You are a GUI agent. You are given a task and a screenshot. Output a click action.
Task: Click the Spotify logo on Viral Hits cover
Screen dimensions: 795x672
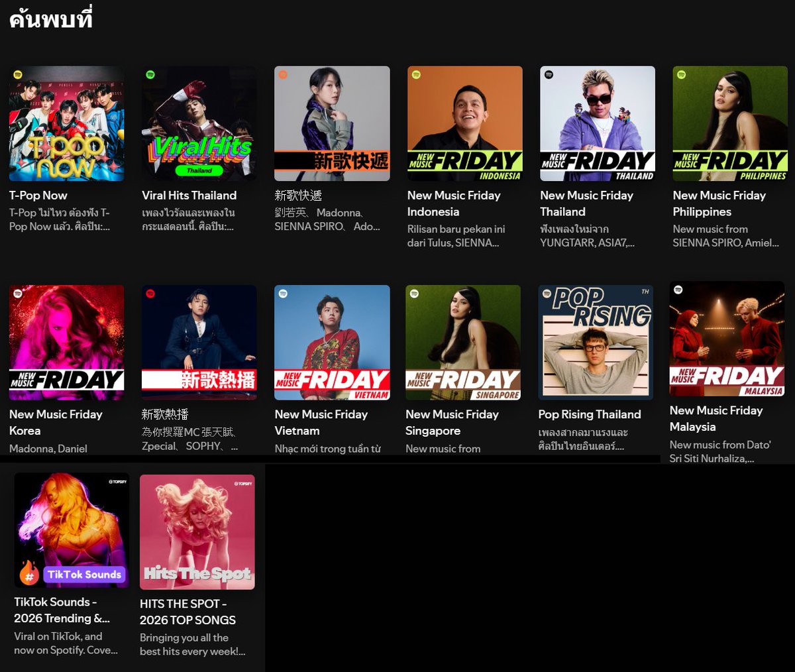point(150,75)
